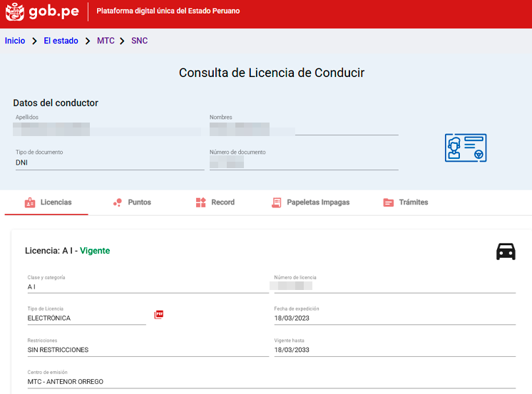
Task: Open the El estado breadcrumb link
Action: (x=61, y=41)
